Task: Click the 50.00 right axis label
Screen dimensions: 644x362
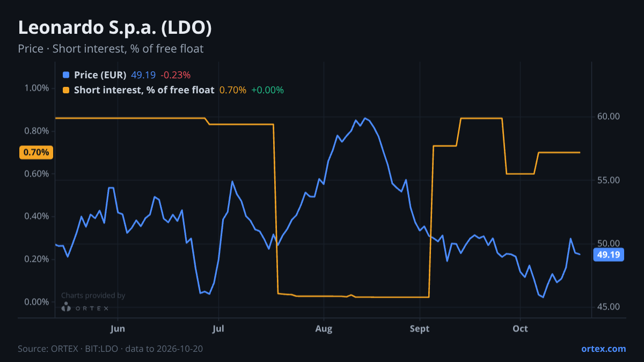Action: tap(608, 243)
